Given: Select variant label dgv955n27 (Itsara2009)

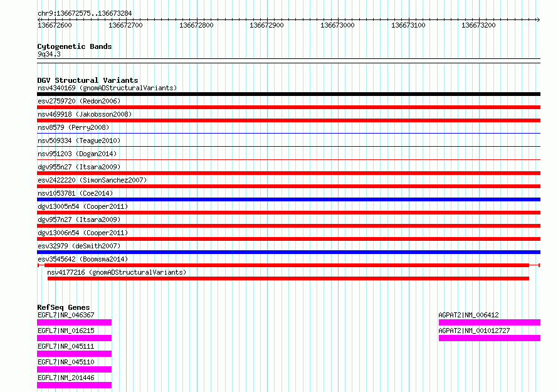Looking at the screenshot, I should click(79, 167).
